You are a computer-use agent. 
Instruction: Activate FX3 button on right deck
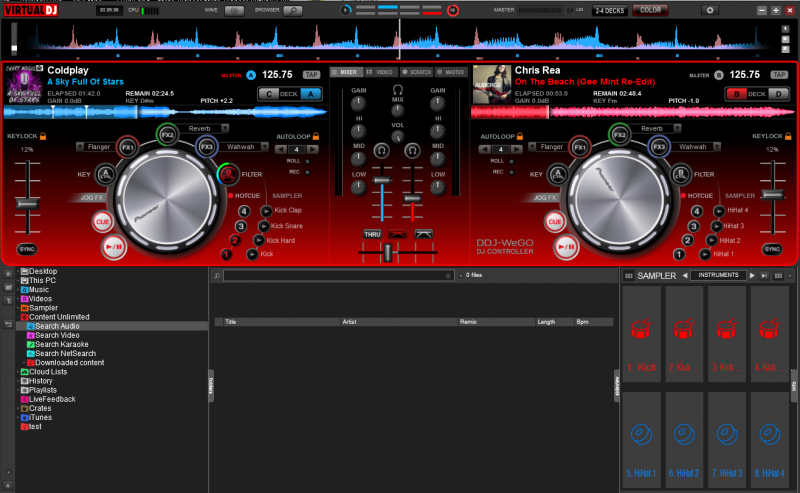tap(659, 147)
